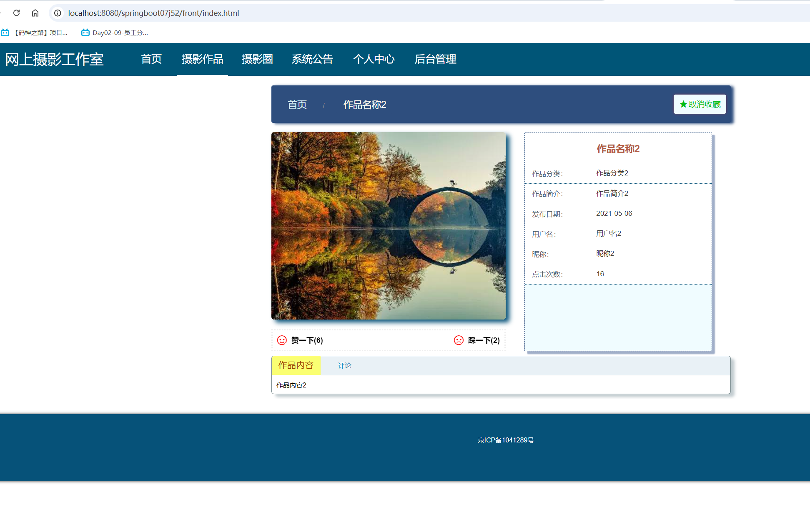This screenshot has width=810, height=532.
Task: Navigate to 后台管理
Action: tap(435, 59)
